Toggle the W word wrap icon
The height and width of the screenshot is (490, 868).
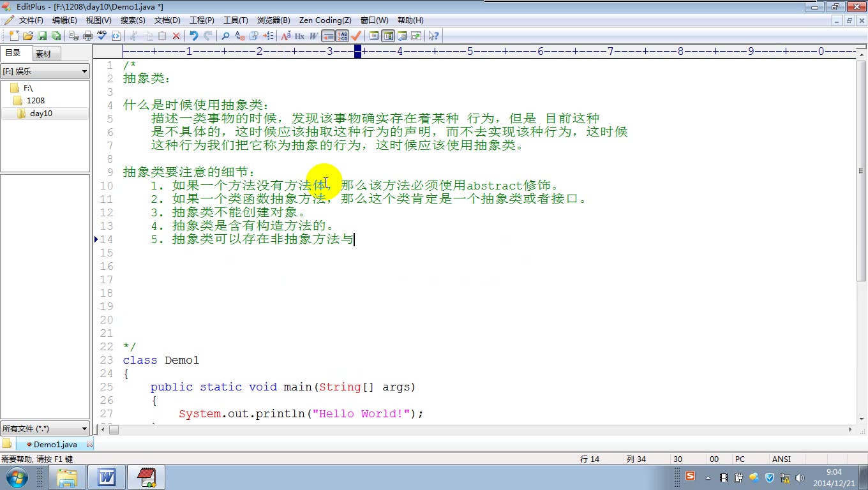tap(313, 36)
